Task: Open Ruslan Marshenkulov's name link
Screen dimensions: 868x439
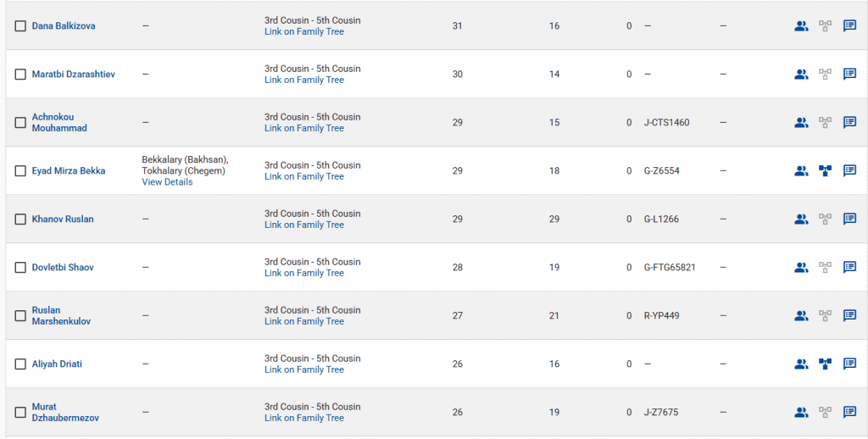Action: click(x=61, y=315)
